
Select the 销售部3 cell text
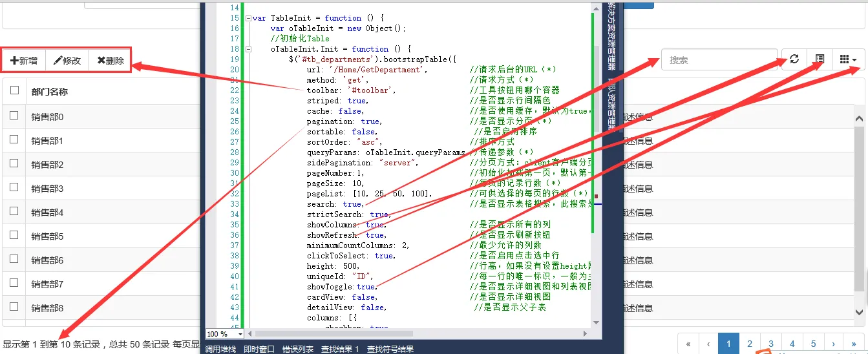pos(47,189)
